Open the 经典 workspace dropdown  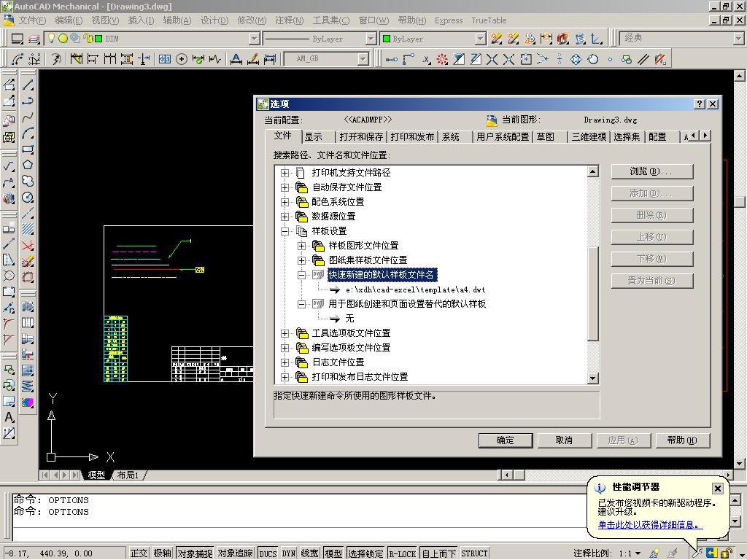click(x=738, y=39)
